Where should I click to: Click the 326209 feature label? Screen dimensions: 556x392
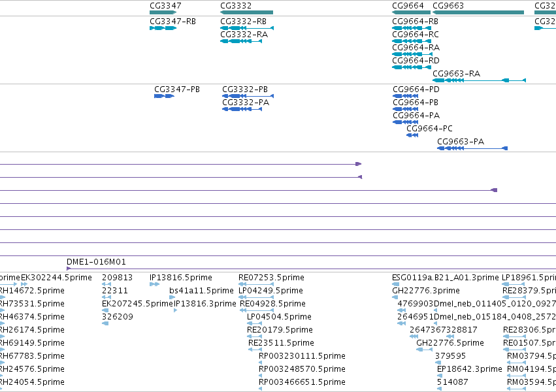point(118,317)
